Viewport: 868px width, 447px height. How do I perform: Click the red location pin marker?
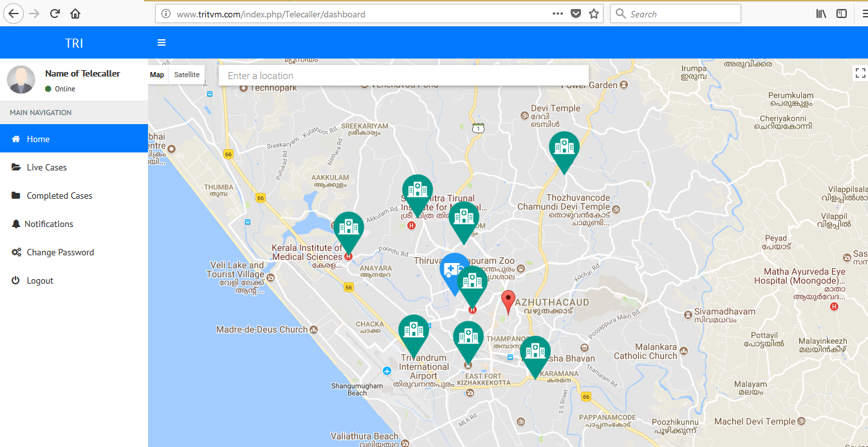(508, 301)
